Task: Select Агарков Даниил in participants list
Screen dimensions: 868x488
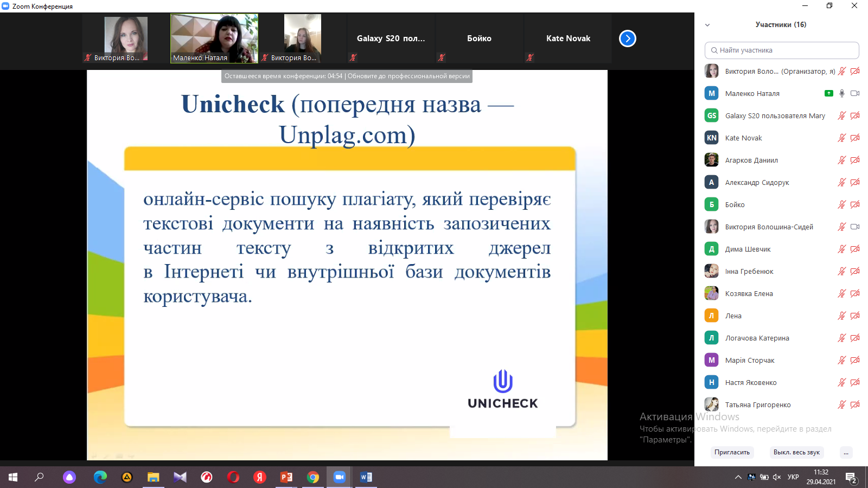Action: point(751,160)
